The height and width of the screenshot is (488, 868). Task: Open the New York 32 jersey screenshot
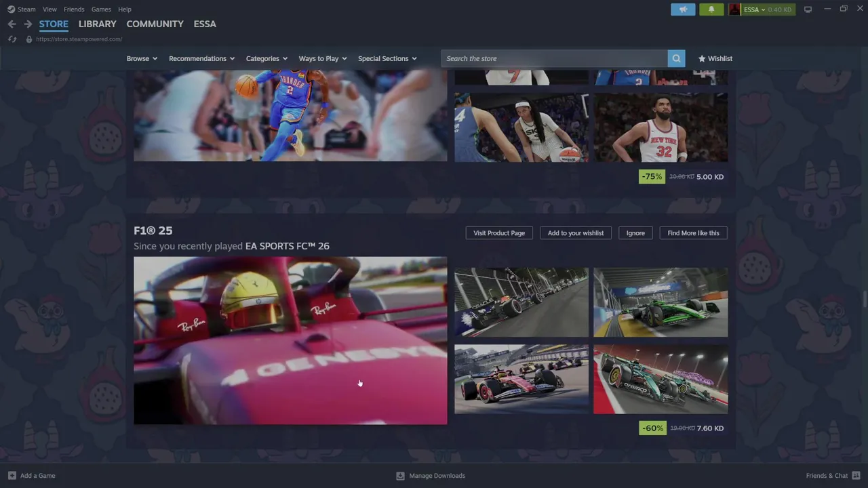pyautogui.click(x=660, y=127)
